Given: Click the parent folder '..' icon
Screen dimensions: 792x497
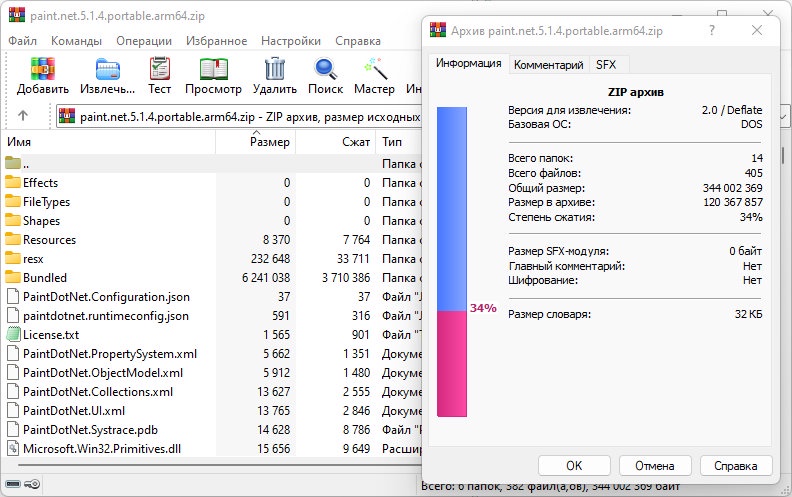Looking at the screenshot, I should point(13,163).
